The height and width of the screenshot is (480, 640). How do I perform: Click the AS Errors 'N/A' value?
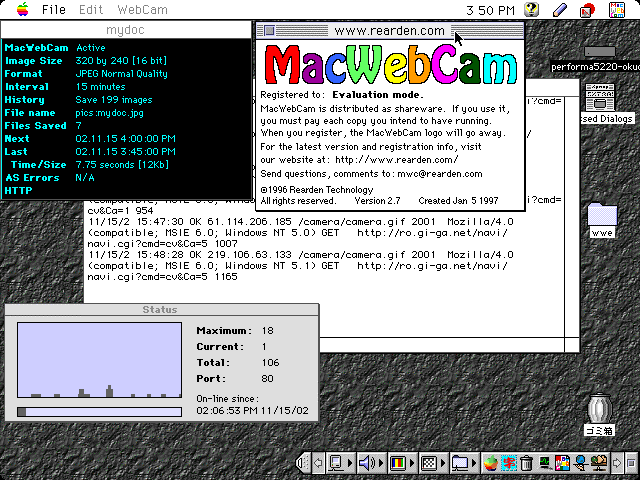click(85, 178)
